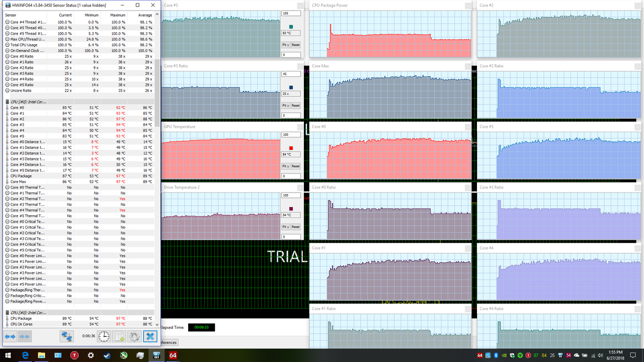
Task: Click the Wi-Fi icon in the tray
Action: pyautogui.click(x=592, y=355)
